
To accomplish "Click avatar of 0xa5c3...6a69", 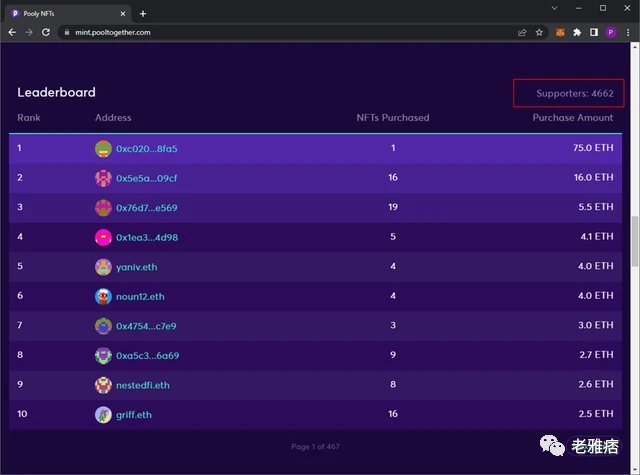I will pyautogui.click(x=103, y=355).
